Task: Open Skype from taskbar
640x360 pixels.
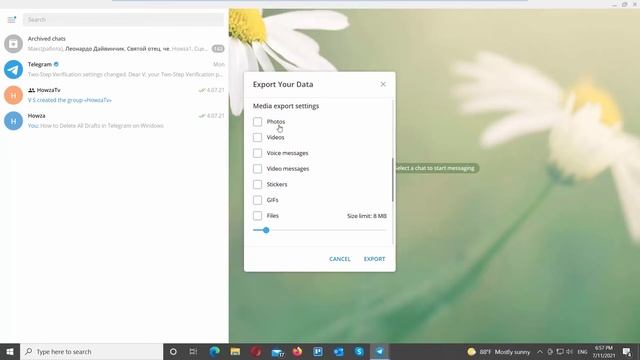Action: pyautogui.click(x=359, y=351)
